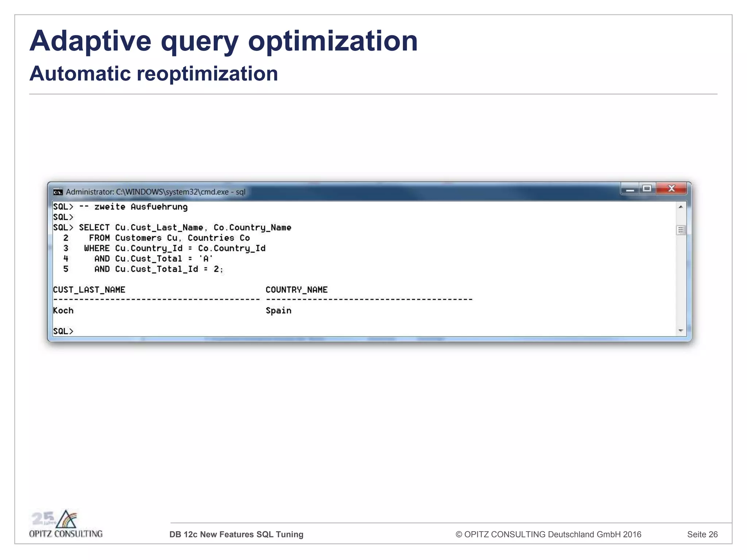
Task: Click the scrollbar up arrow in console
Action: coord(681,207)
